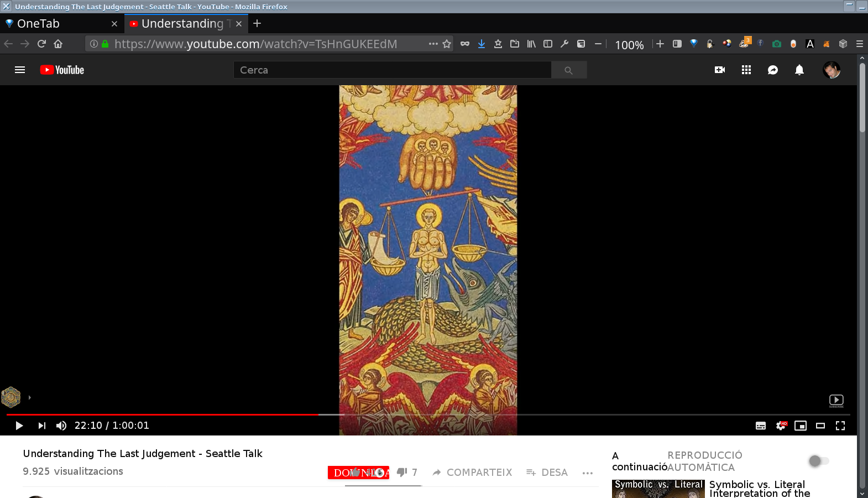Show site information icon
Image resolution: width=868 pixels, height=498 pixels.
coord(94,44)
